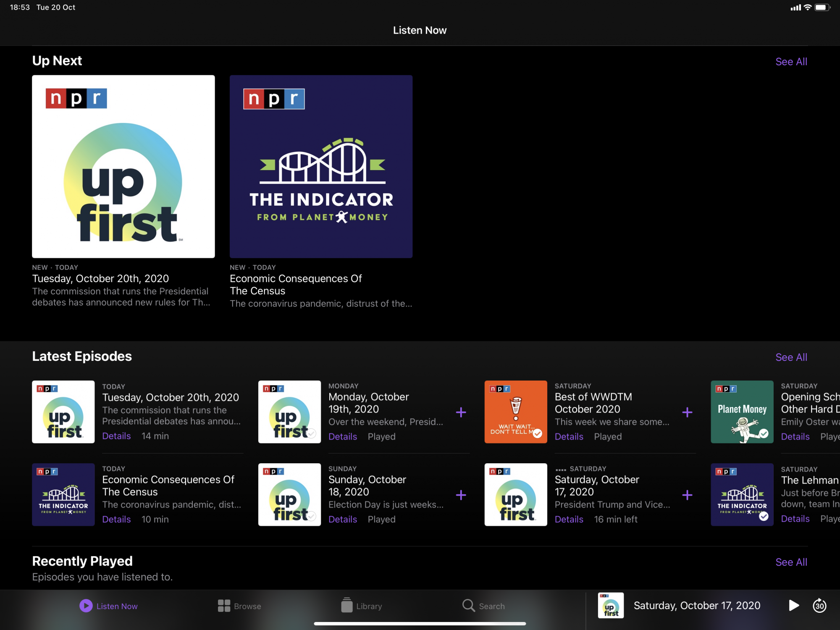Tap mini player title 'Saturday, October 17, 2020'

[697, 606]
